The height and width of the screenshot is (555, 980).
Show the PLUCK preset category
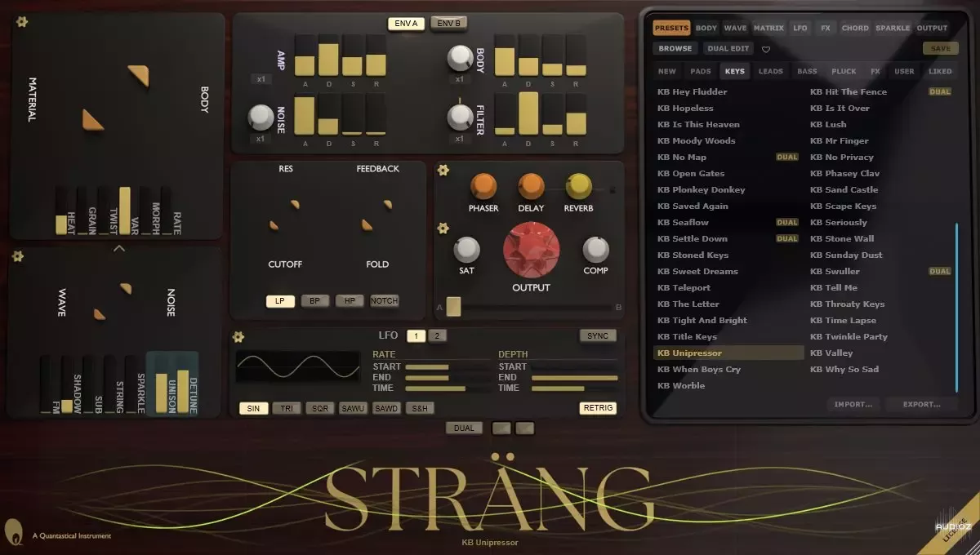point(844,71)
